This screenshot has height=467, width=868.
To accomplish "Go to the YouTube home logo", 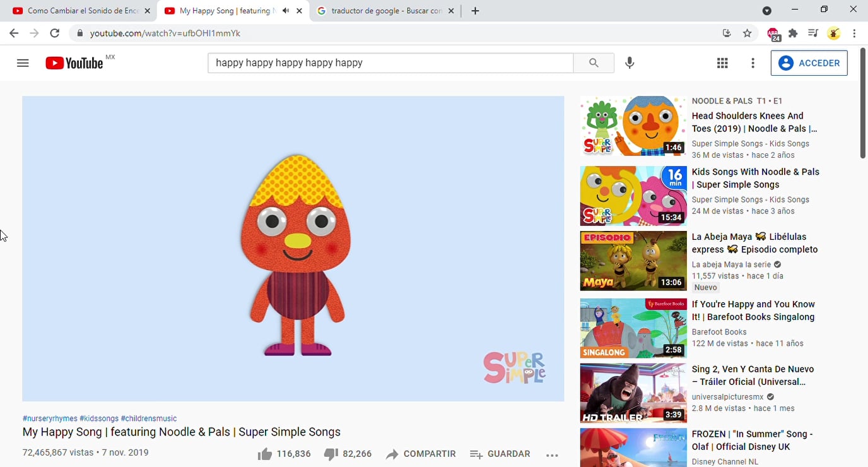I will (74, 63).
